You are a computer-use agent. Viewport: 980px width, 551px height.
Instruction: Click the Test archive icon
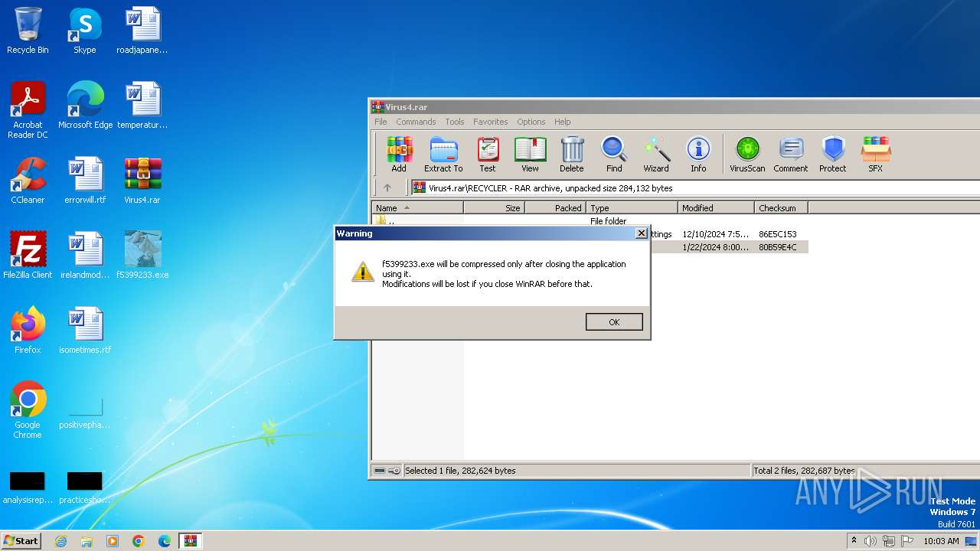coord(488,155)
